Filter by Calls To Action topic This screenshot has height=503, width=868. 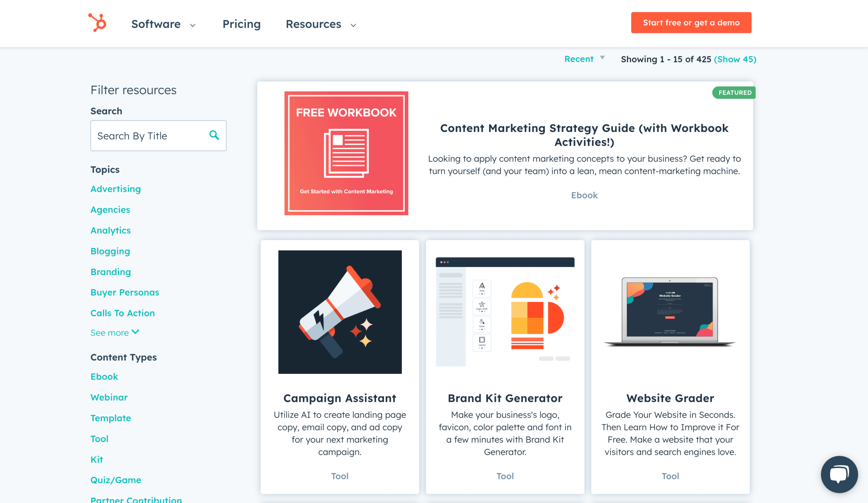(123, 313)
